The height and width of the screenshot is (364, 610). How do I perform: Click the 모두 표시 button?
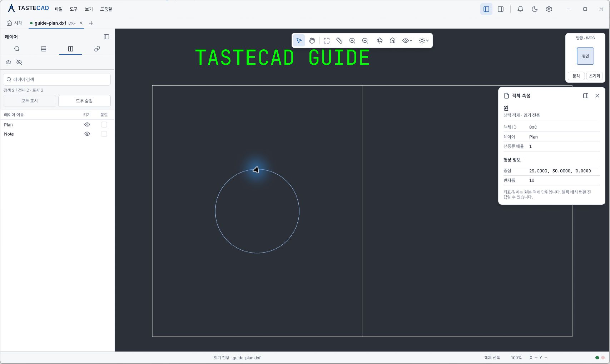(x=30, y=101)
